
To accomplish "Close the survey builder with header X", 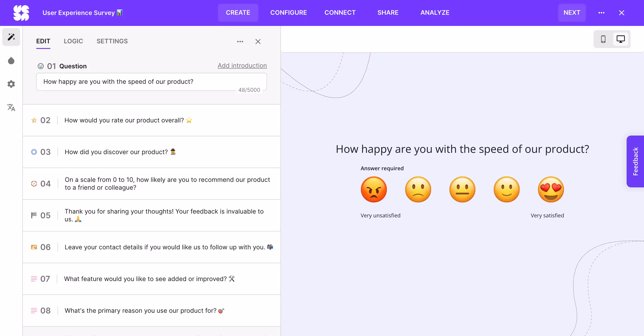I will pos(621,13).
